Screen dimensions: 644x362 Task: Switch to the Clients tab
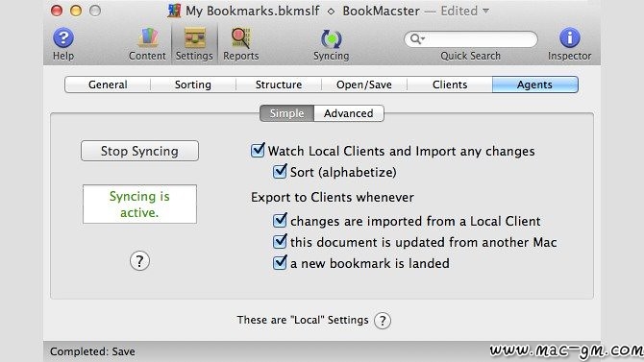[450, 84]
